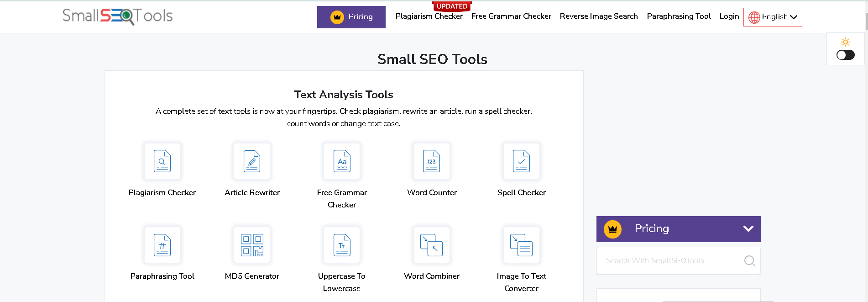Open the Article Rewriter tool icon
868x302 pixels.
[252, 161]
